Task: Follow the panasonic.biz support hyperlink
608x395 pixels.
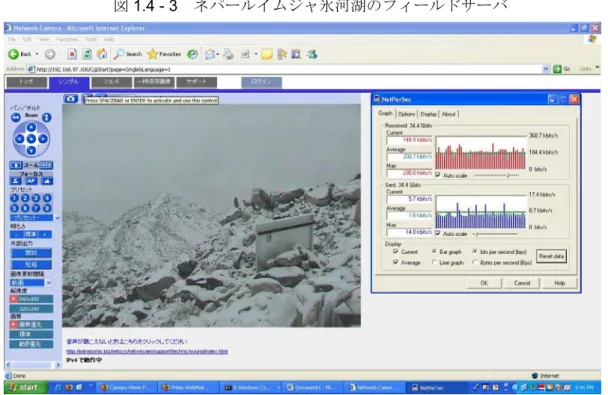Action: coord(147,351)
